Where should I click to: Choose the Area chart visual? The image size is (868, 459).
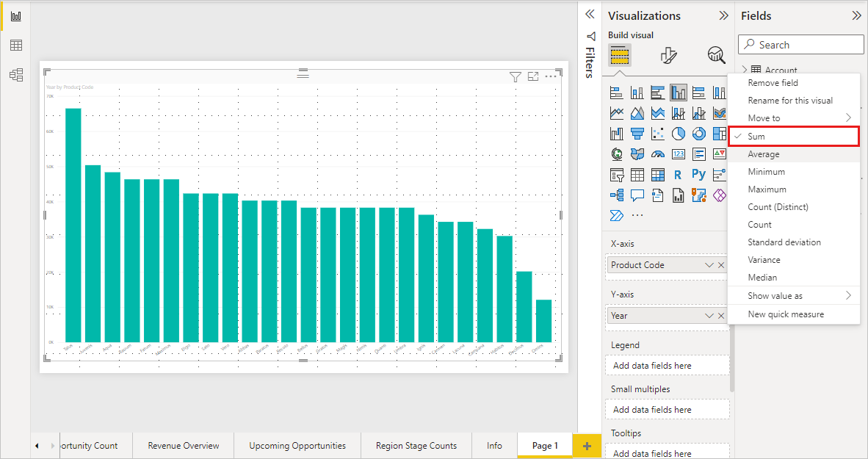coord(637,113)
